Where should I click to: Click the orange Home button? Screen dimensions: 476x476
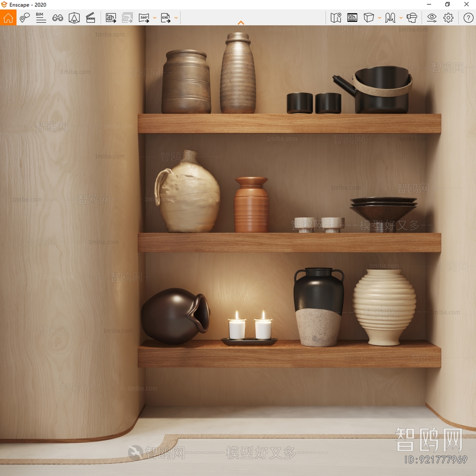(x=8, y=18)
